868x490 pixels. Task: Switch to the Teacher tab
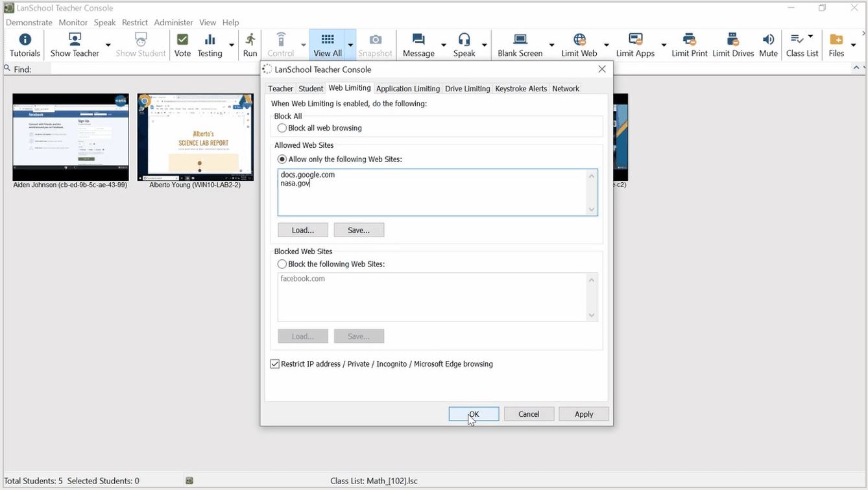(280, 89)
